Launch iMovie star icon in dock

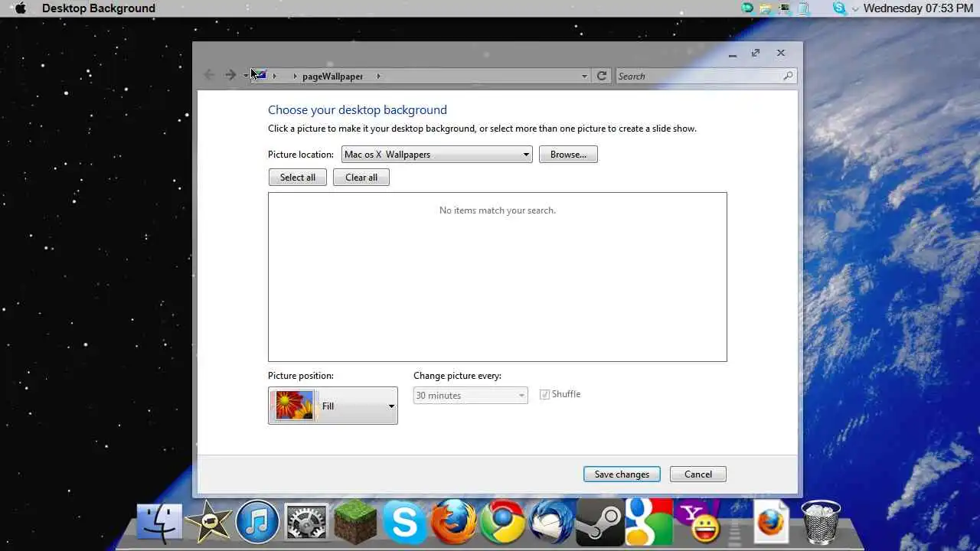click(208, 523)
